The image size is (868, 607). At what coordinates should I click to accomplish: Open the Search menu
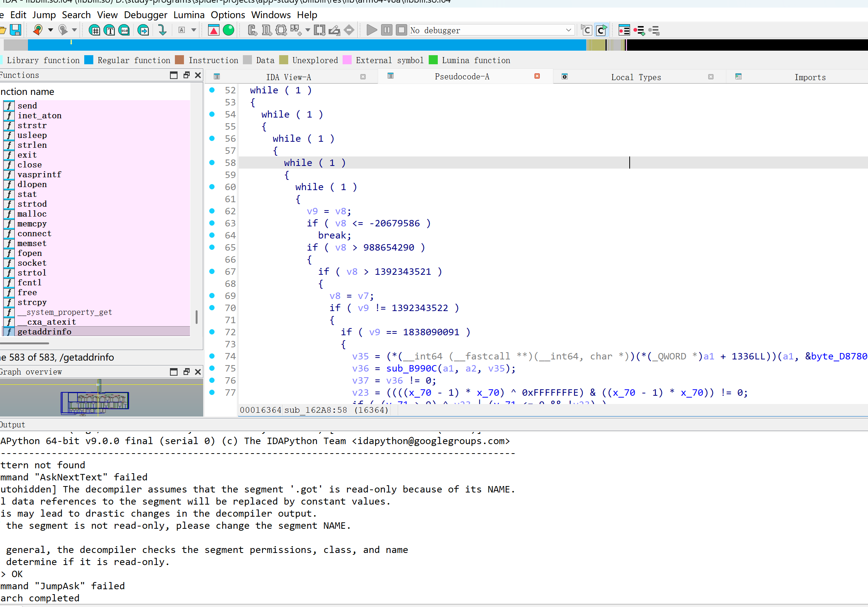(76, 15)
